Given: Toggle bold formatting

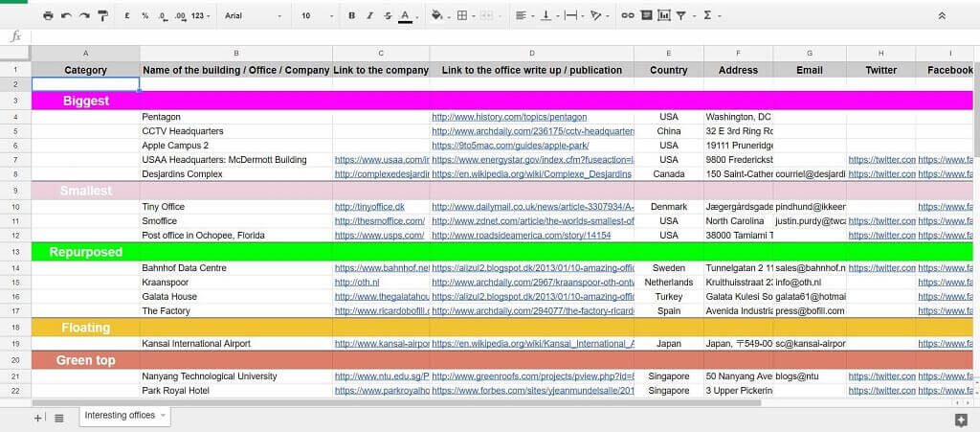Looking at the screenshot, I should click(x=352, y=16).
